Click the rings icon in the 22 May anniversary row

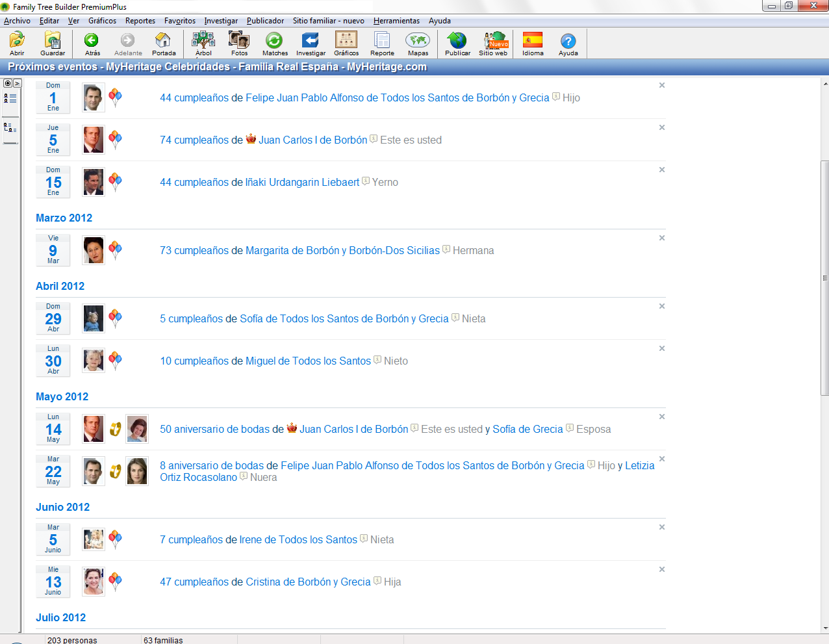coord(115,471)
